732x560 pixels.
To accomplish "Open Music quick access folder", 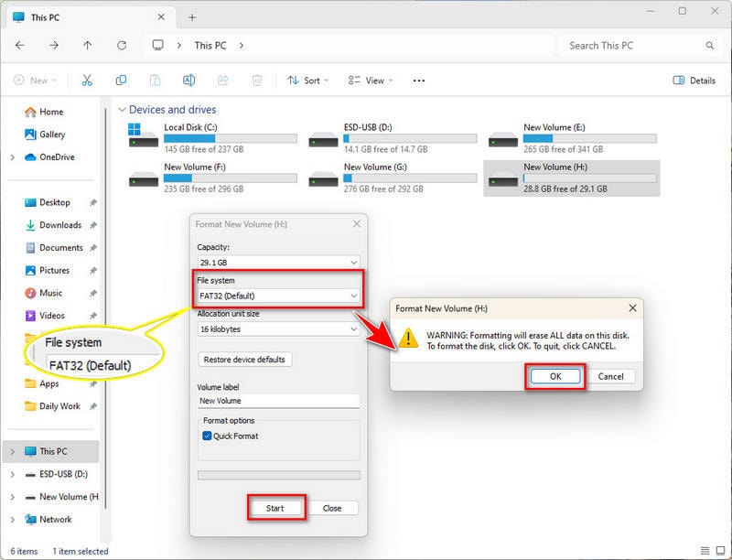I will click(x=43, y=293).
